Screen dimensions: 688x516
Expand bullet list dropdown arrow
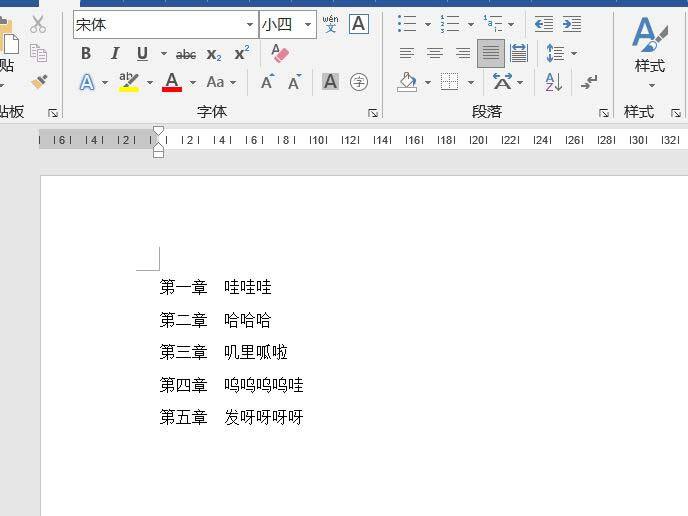tap(428, 24)
